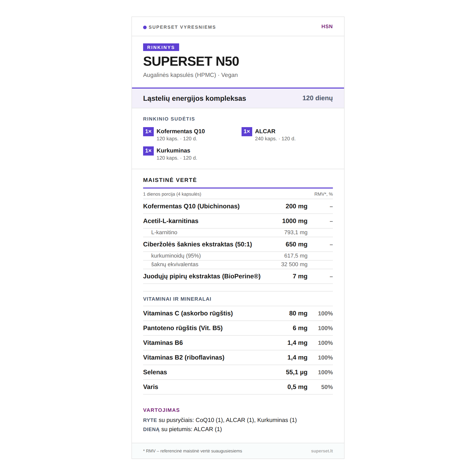Open the superset.lt footer link
This screenshot has width=476, height=476.
322,451
